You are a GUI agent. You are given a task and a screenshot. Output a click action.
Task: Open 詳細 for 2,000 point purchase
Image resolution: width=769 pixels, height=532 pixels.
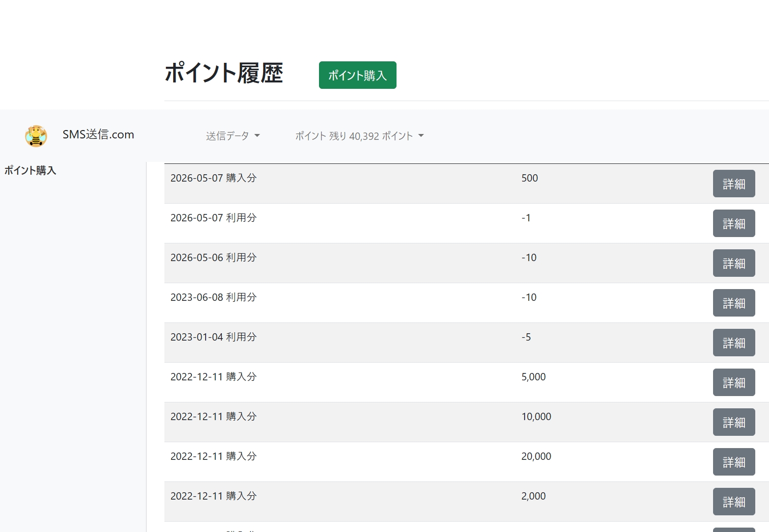coord(734,502)
